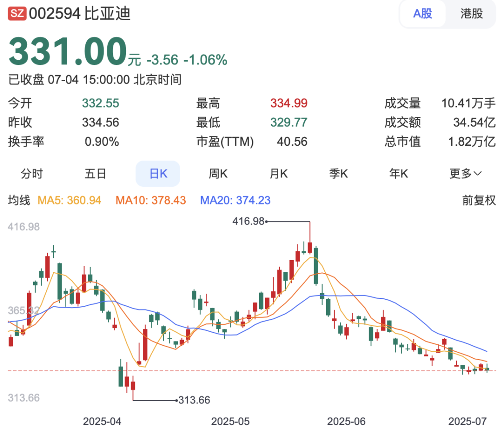Select the 五日 chart tab
Viewport: 504px width, 432px height.
(x=96, y=174)
